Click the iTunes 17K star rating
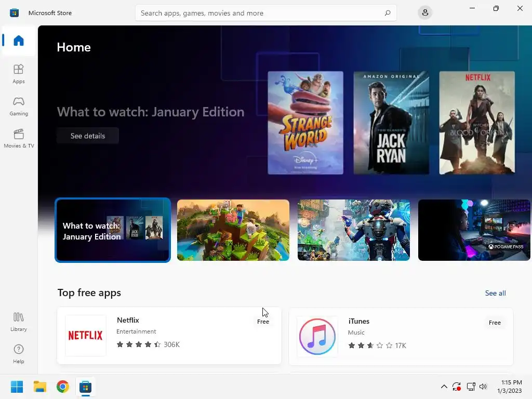 pyautogui.click(x=377, y=345)
